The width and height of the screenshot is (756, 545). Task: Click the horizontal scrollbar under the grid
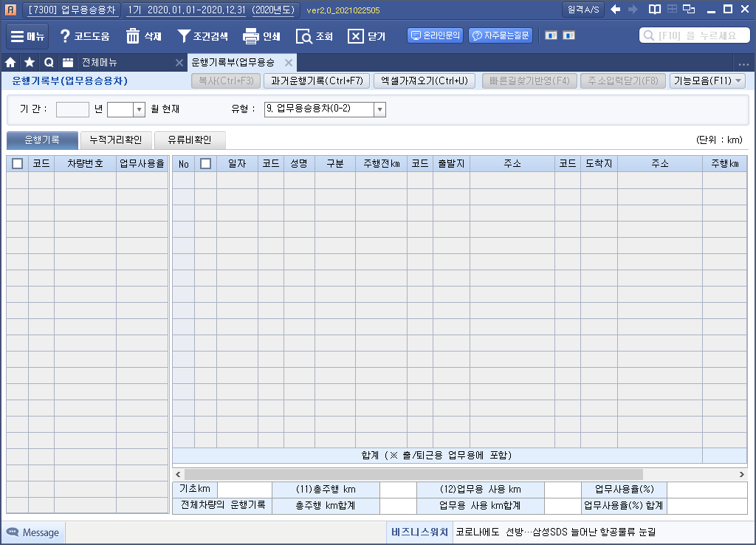(x=413, y=474)
